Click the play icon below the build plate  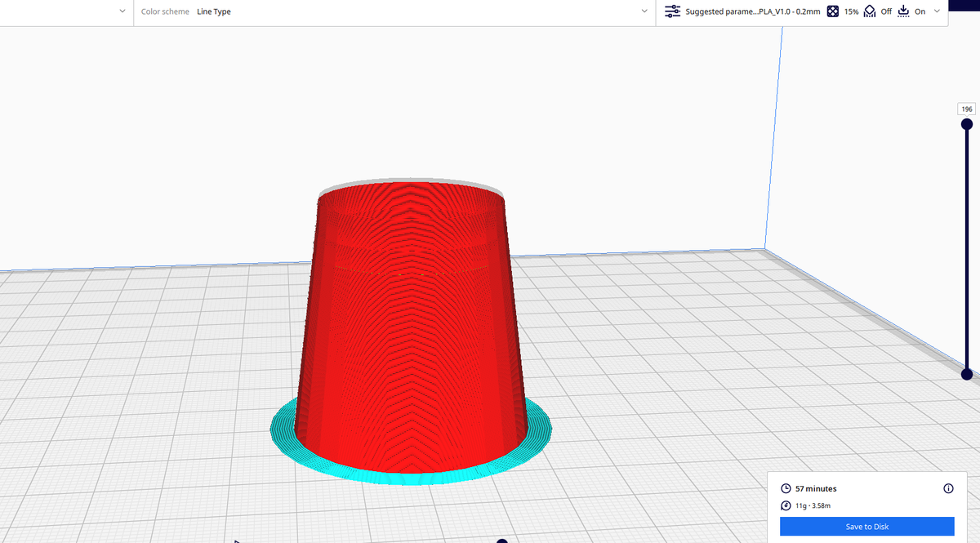[x=237, y=540]
